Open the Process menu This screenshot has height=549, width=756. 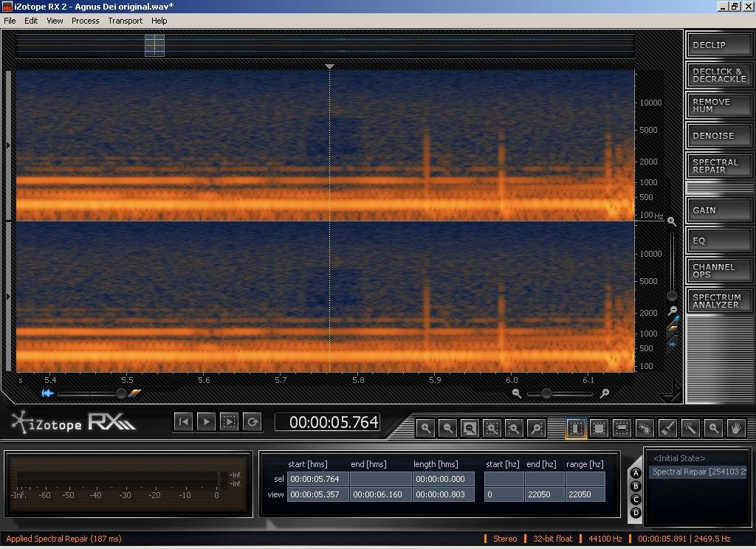pyautogui.click(x=86, y=21)
